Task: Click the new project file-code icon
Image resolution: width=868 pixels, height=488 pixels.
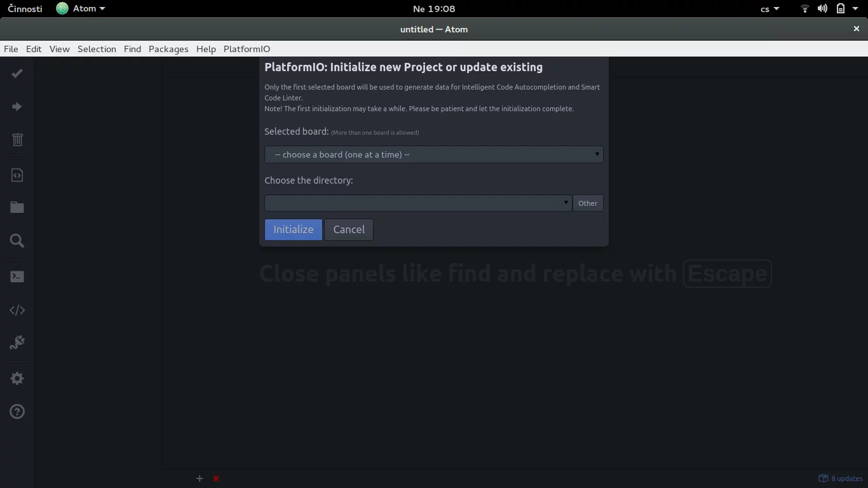Action: click(x=17, y=175)
